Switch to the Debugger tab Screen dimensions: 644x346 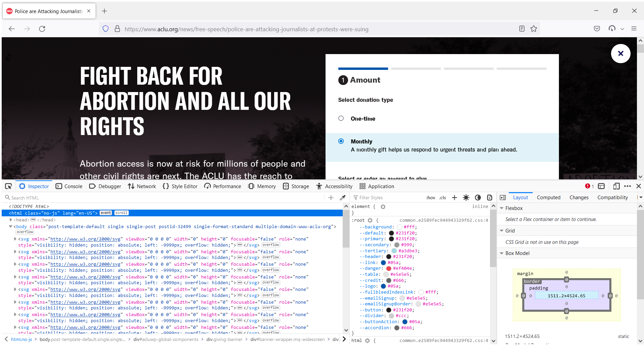(105, 186)
